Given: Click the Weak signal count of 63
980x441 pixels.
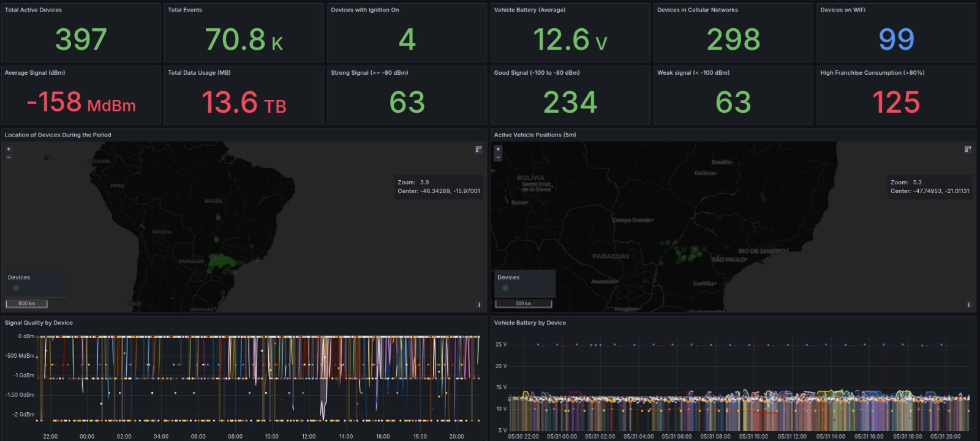Looking at the screenshot, I should [x=733, y=102].
